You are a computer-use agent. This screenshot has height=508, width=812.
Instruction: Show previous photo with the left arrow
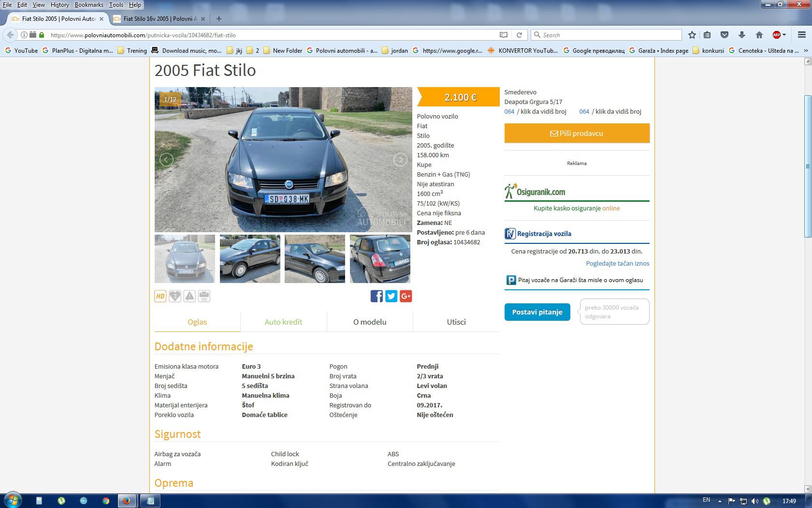click(166, 160)
